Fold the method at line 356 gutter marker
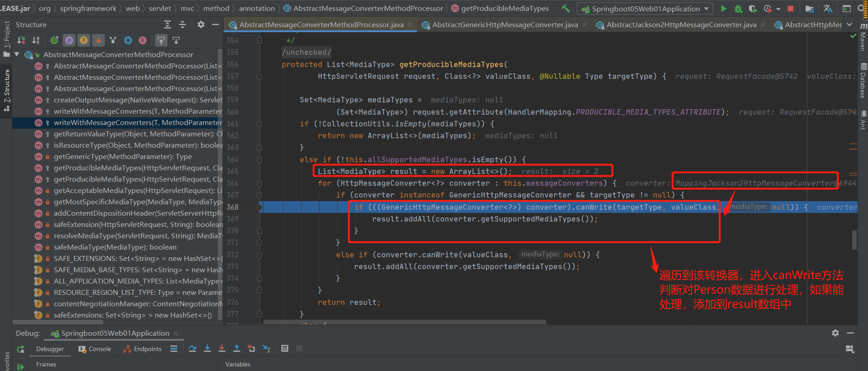The height and width of the screenshot is (371, 868). click(259, 76)
